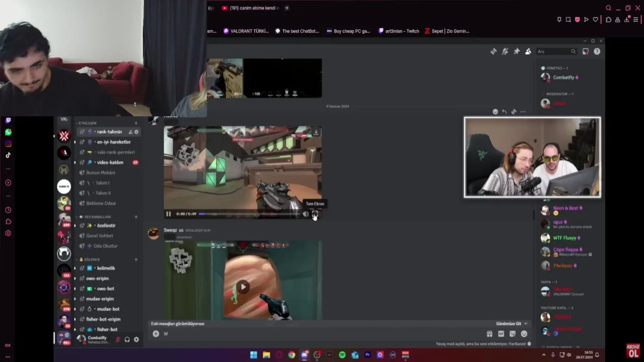The height and width of the screenshot is (362, 644).
Task: Open Discord pinned messages icon
Action: point(517,51)
